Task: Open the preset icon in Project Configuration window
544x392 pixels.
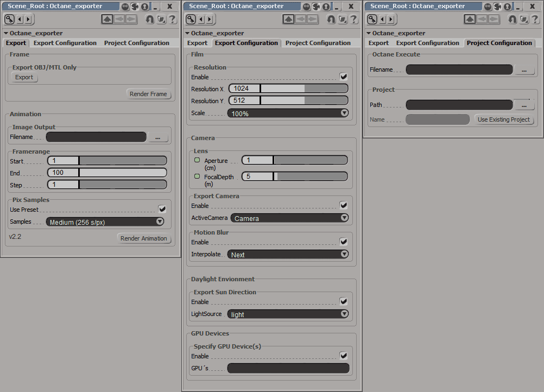Action: (x=524, y=19)
